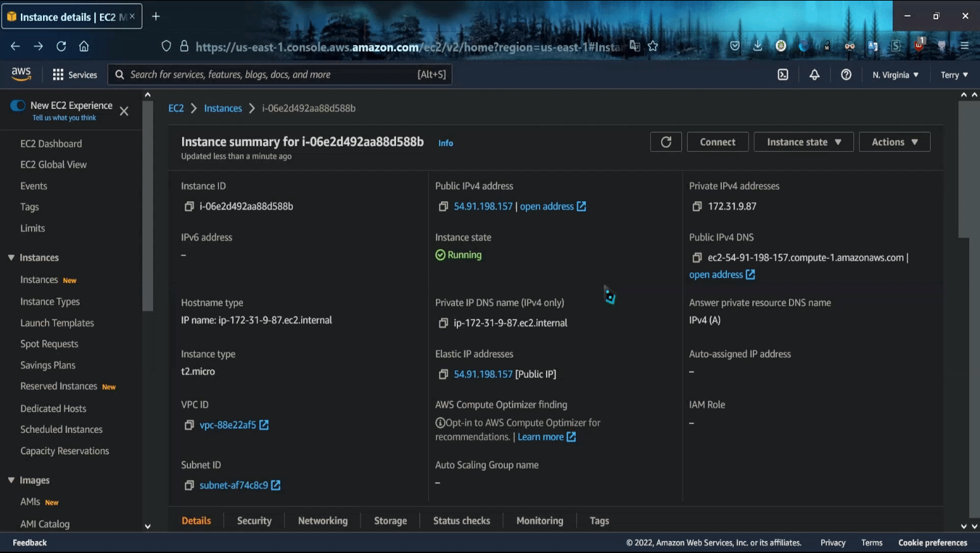The height and width of the screenshot is (553, 980).
Task: Open the subnet-af74c8c9 link
Action: click(240, 485)
